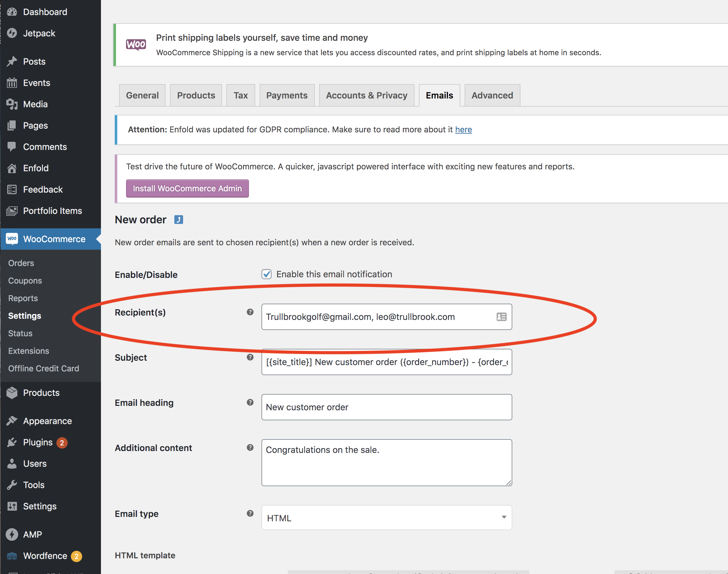Open Status submenu item
The width and height of the screenshot is (728, 574).
tap(20, 333)
